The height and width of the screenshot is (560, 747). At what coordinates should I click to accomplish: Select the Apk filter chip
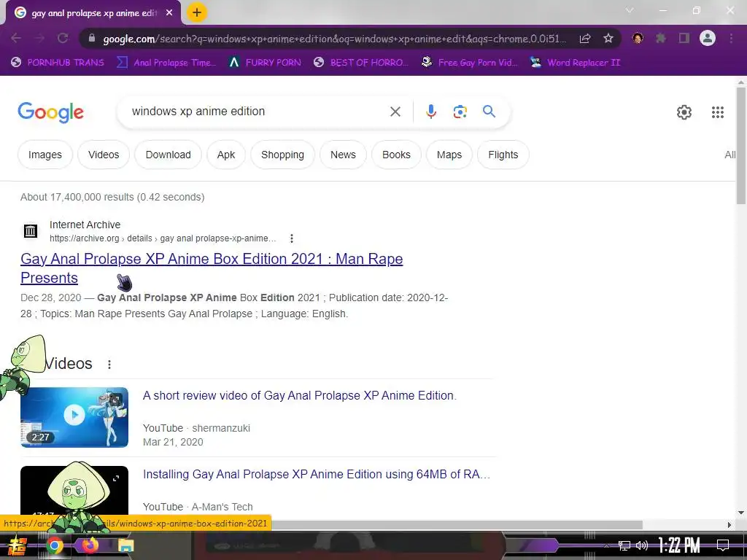(x=226, y=155)
